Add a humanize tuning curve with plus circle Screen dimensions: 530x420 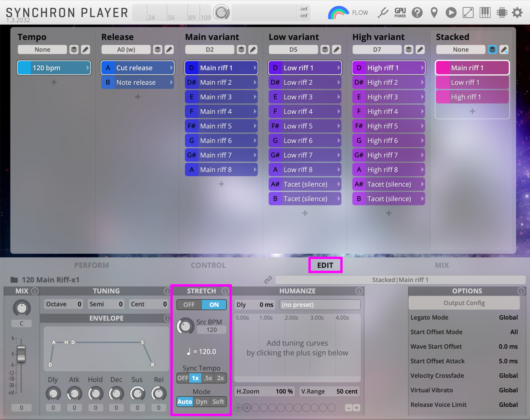[x=238, y=408]
